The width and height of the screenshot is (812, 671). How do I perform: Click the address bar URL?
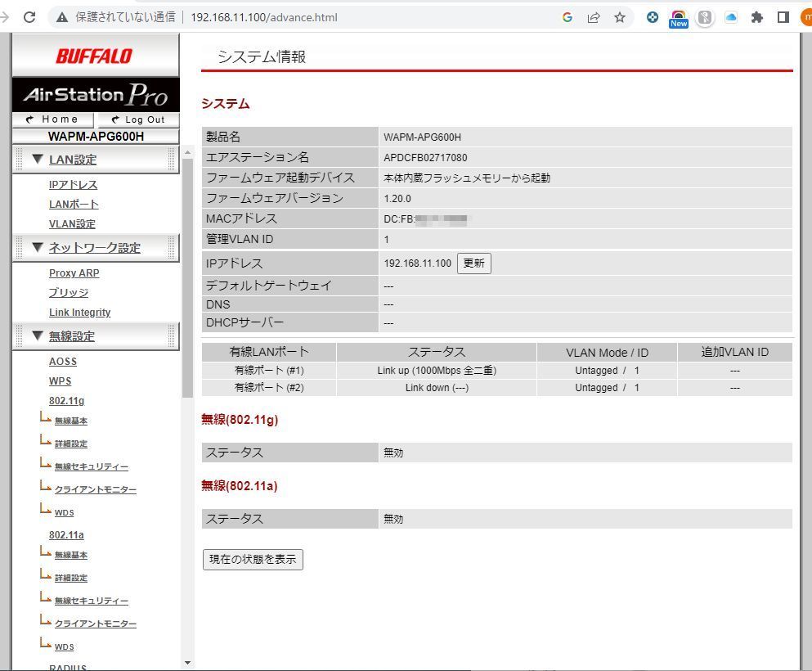(x=264, y=18)
